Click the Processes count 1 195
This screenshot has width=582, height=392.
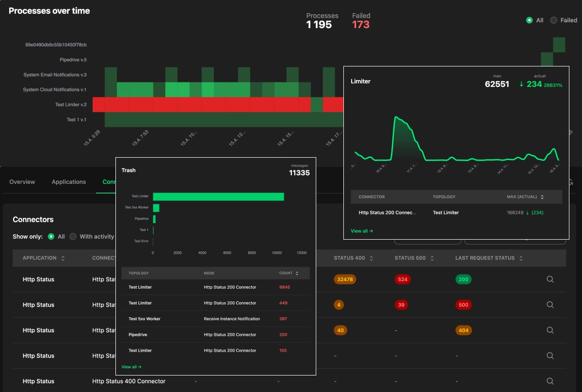tap(319, 25)
